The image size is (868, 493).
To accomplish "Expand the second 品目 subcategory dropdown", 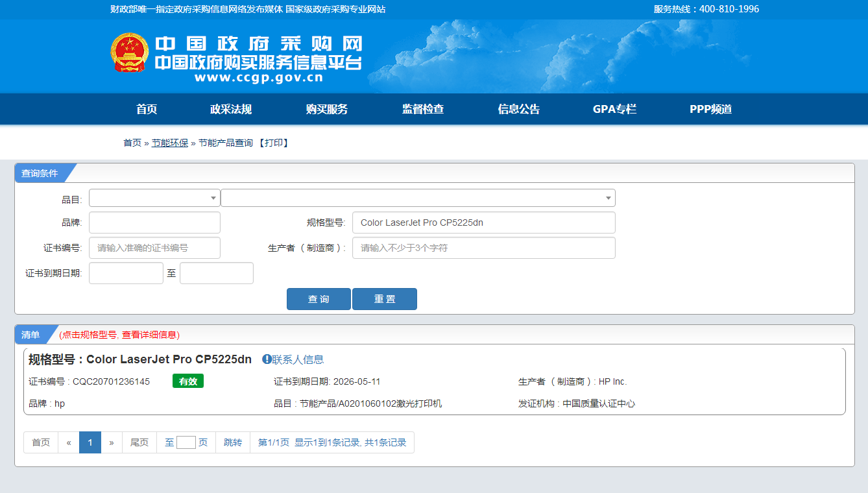I will point(418,198).
